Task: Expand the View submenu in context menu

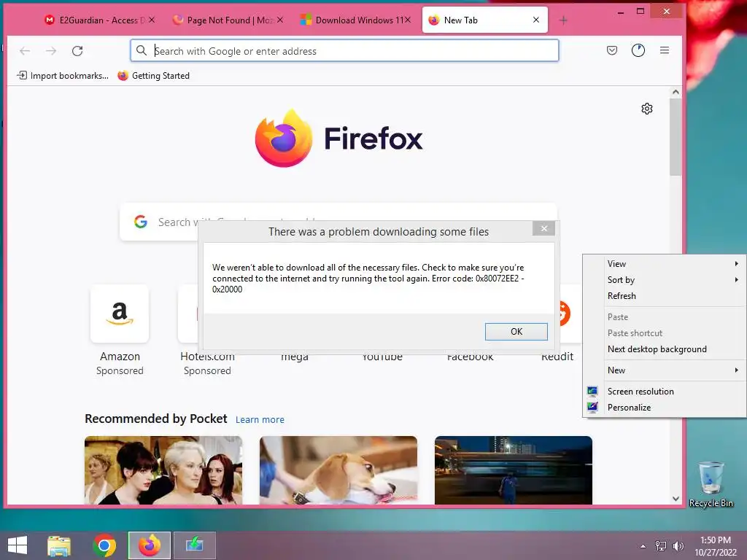Action: click(665, 264)
